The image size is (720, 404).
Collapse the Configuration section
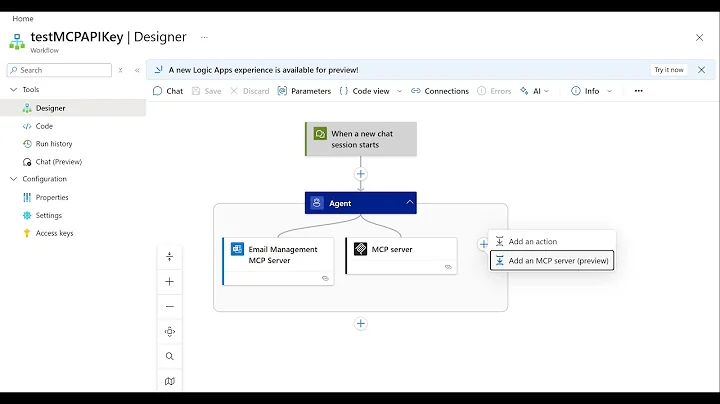pyautogui.click(x=13, y=179)
